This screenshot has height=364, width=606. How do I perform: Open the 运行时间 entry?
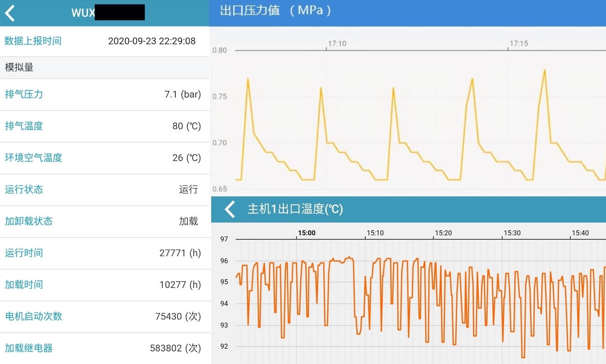tap(104, 253)
